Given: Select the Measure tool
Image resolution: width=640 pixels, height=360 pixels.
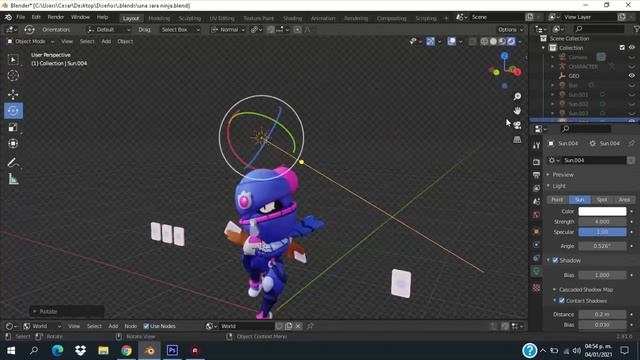Looking at the screenshot, I should tap(13, 179).
